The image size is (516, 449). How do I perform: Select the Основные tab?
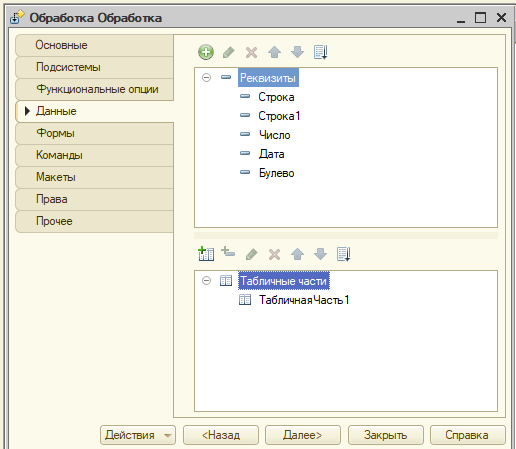coord(94,45)
